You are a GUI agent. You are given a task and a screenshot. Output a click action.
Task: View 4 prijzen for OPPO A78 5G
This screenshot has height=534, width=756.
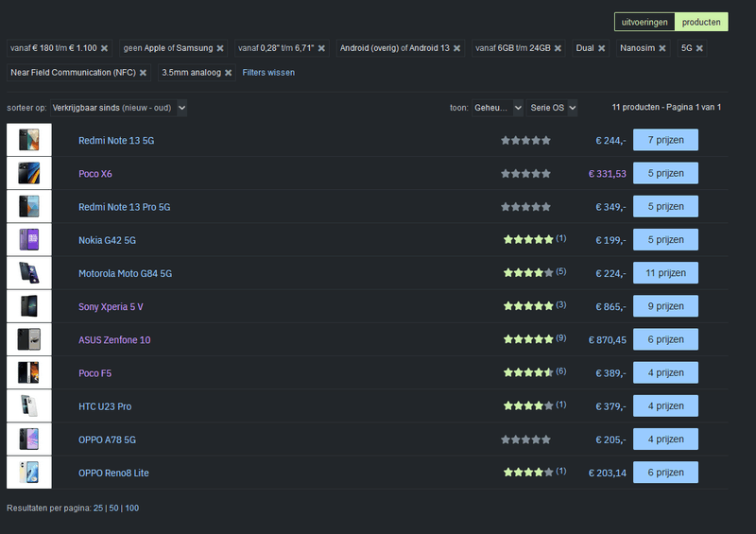[x=665, y=439]
